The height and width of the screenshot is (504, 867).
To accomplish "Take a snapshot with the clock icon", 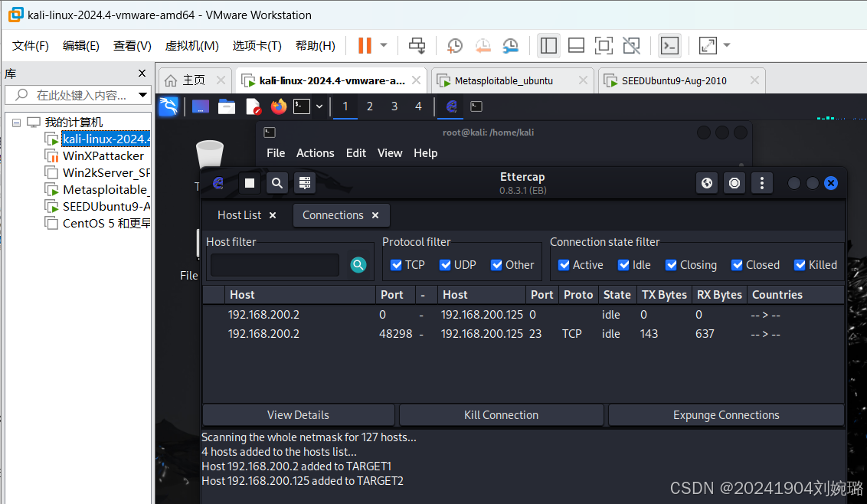I will click(454, 45).
